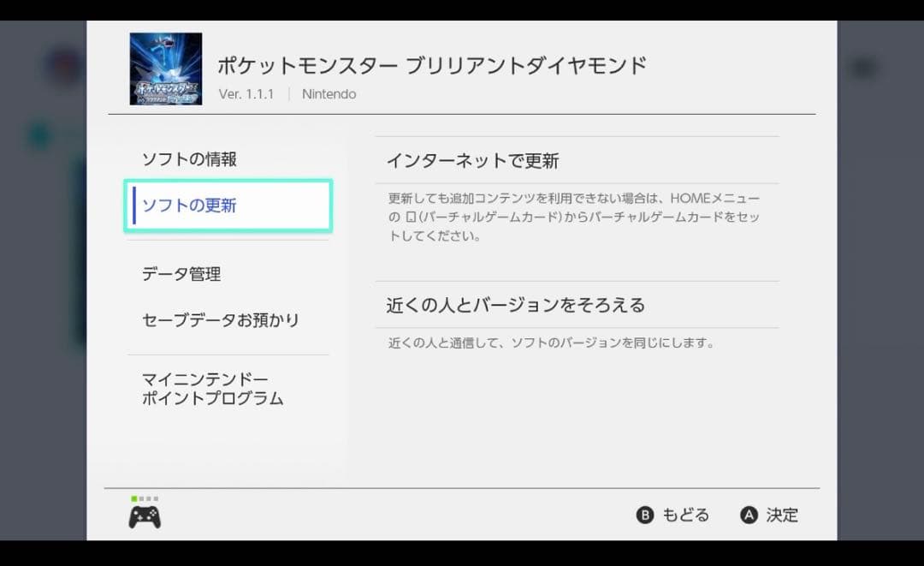
Task: Click the Pokémon Brilliant Diamond game icon
Action: pyautogui.click(x=165, y=65)
